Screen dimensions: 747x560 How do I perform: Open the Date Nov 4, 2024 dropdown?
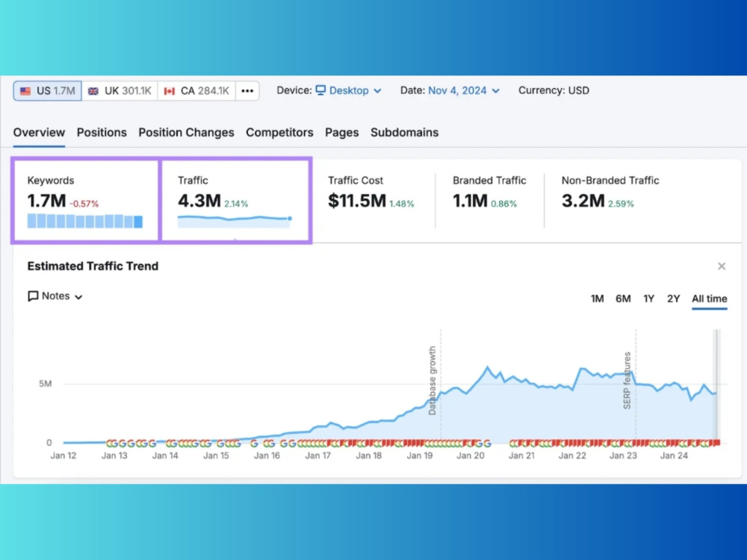pos(464,90)
